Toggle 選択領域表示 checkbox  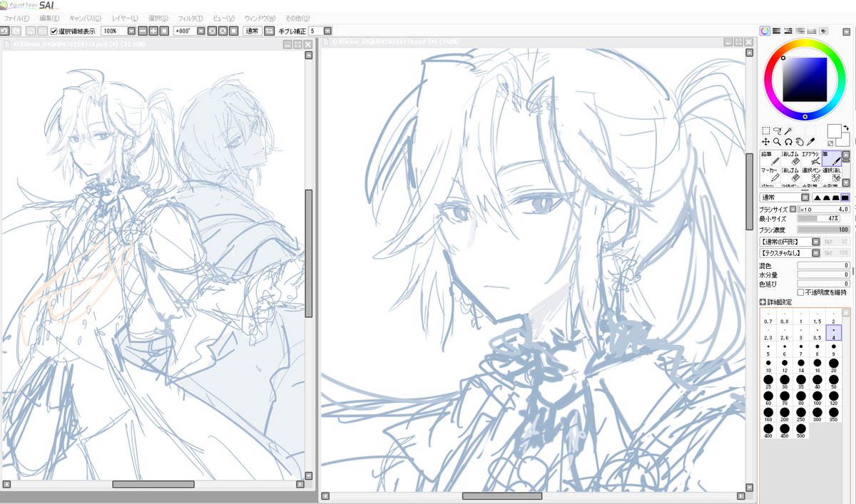(54, 31)
